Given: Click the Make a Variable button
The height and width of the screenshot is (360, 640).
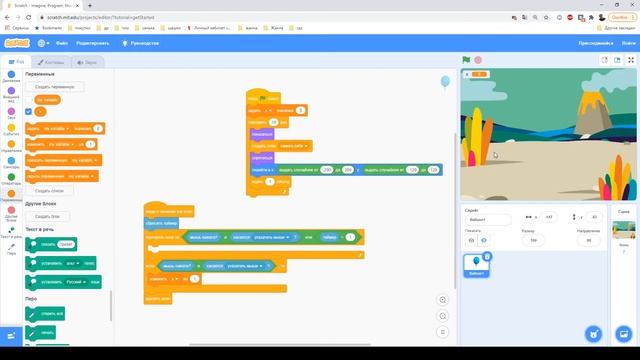Looking at the screenshot, I should coord(55,87).
